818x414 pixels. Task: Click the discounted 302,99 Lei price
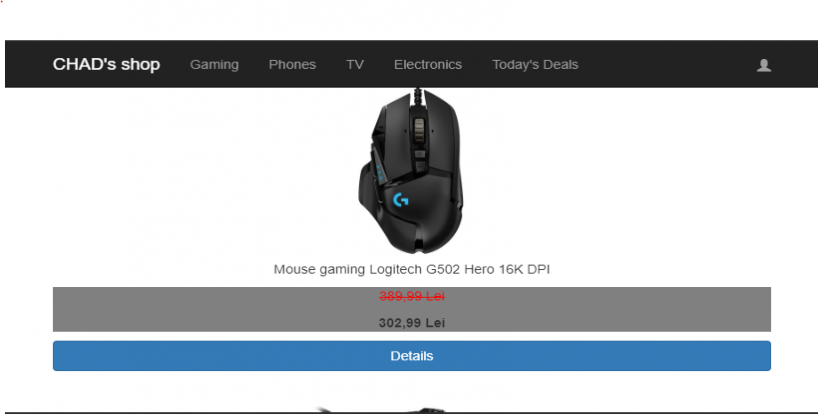point(412,323)
